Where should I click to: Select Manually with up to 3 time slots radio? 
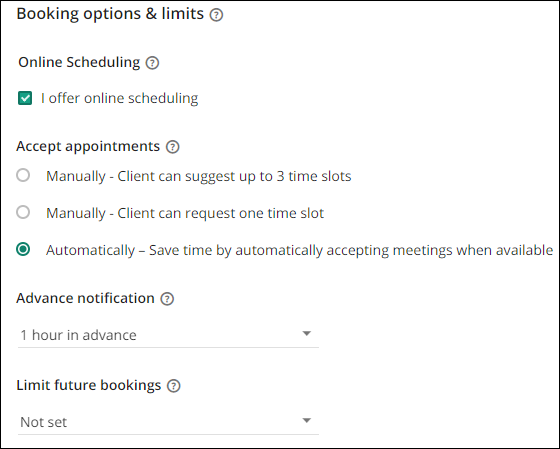pos(23,175)
